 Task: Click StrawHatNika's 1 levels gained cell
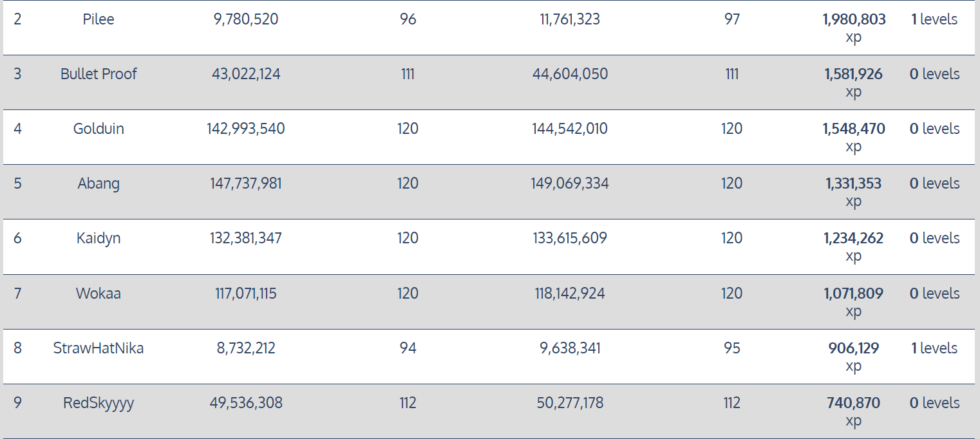[x=934, y=348]
